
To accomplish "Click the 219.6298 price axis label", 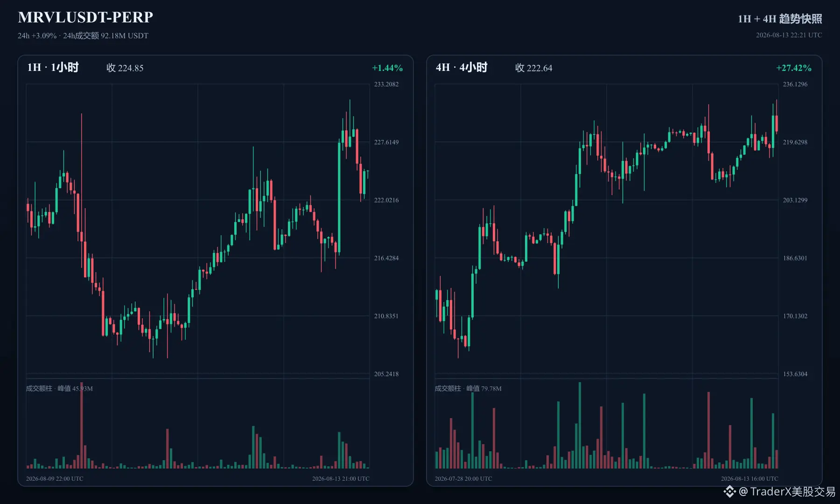I will click(795, 142).
